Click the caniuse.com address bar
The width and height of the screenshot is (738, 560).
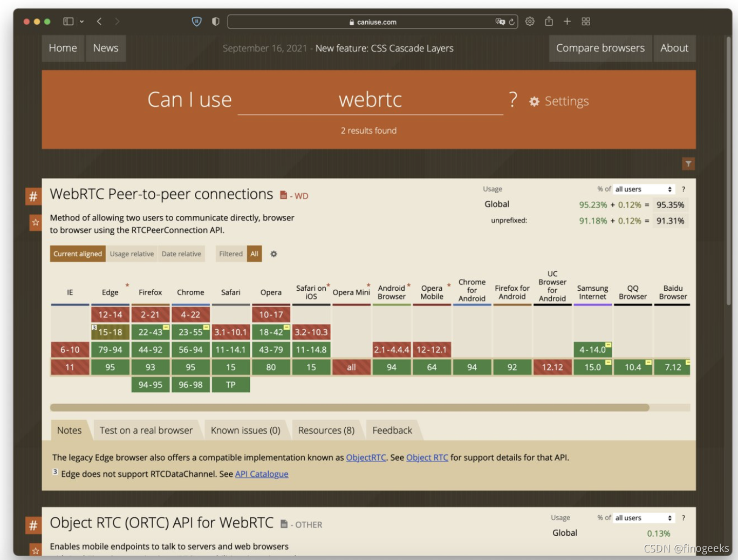tap(372, 22)
